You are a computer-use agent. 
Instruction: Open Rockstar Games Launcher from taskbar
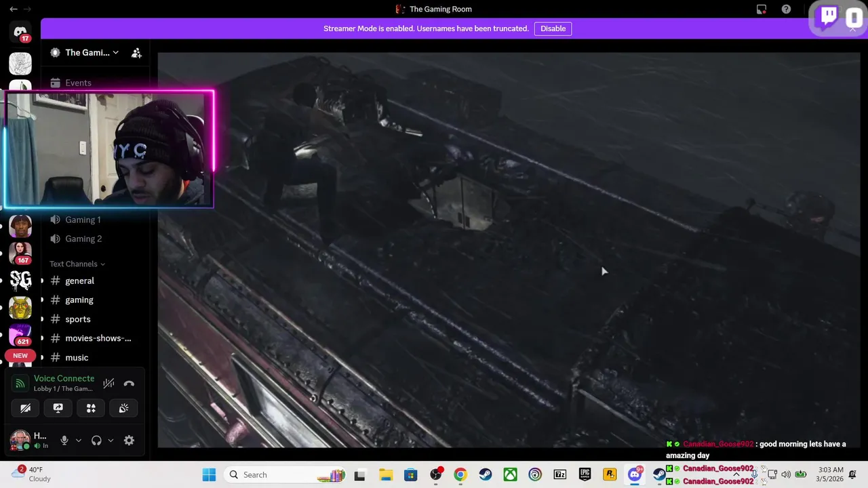click(x=610, y=474)
